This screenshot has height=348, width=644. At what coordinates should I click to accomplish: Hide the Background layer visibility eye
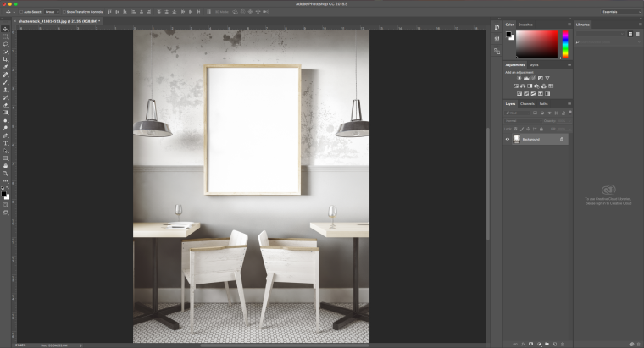tap(508, 140)
